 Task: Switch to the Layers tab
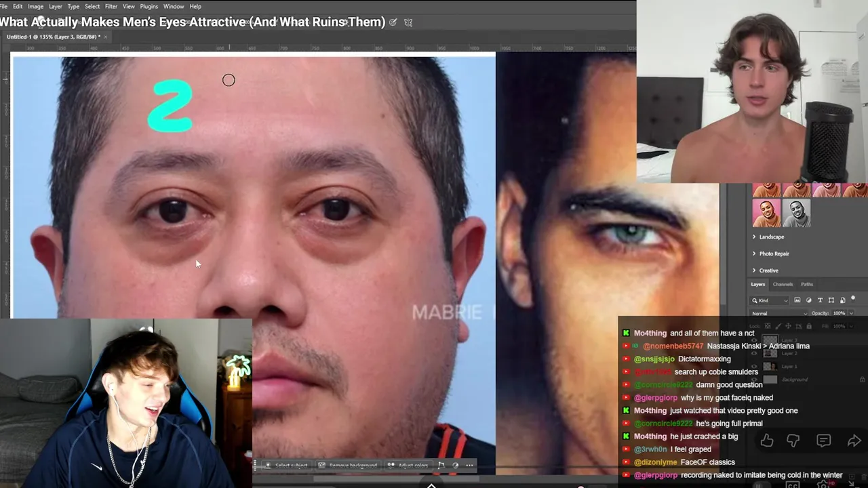pyautogui.click(x=757, y=284)
